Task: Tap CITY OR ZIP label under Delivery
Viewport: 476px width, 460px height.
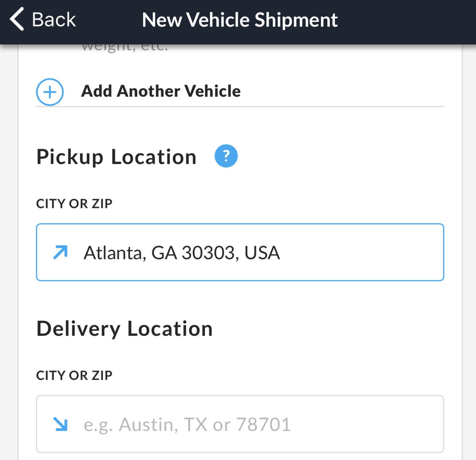Action: (74, 375)
